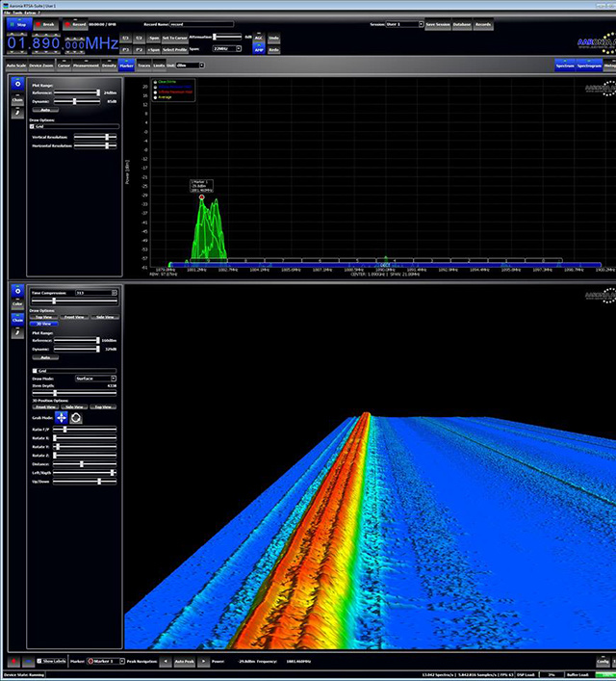This screenshot has height=681, width=616.
Task: Select Draw Options Top View
Action: [x=44, y=317]
